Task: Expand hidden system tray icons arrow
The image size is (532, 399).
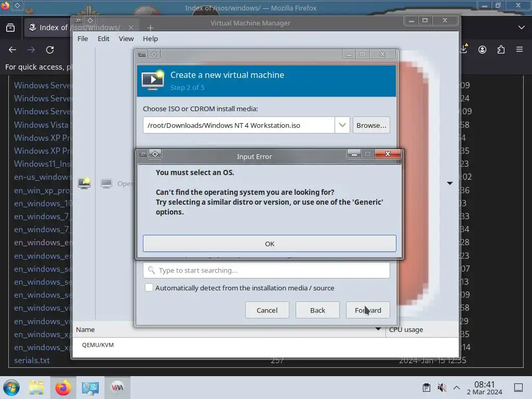Action: point(457,388)
